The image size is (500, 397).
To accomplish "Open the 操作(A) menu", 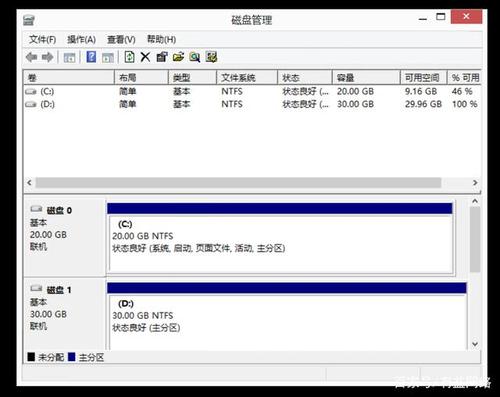I will pyautogui.click(x=81, y=40).
